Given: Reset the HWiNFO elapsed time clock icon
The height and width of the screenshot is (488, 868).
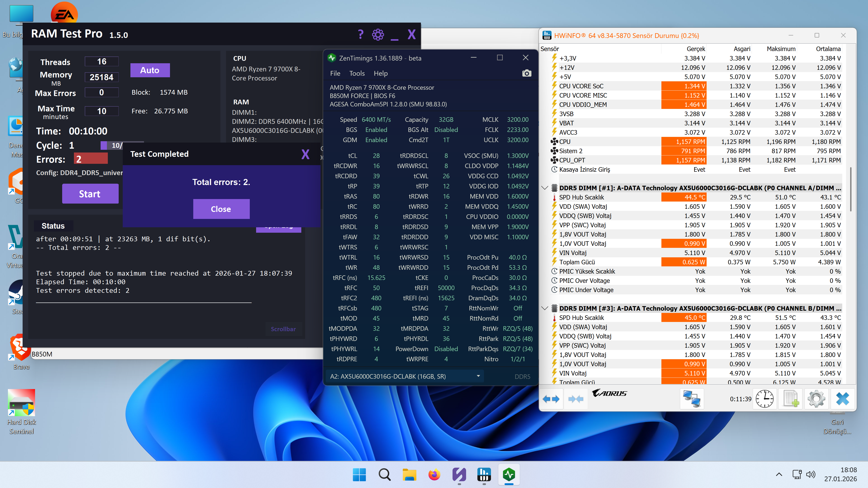Looking at the screenshot, I should coord(764,399).
